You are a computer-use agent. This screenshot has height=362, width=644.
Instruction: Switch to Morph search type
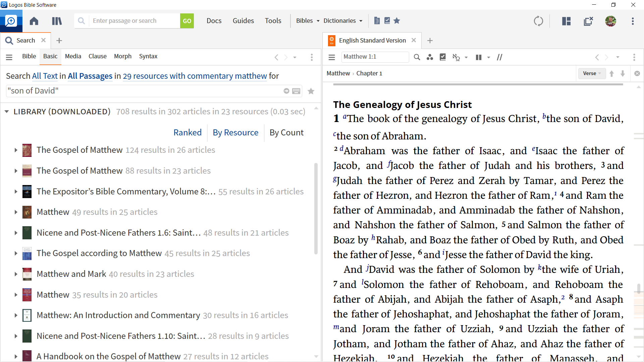[x=123, y=56]
